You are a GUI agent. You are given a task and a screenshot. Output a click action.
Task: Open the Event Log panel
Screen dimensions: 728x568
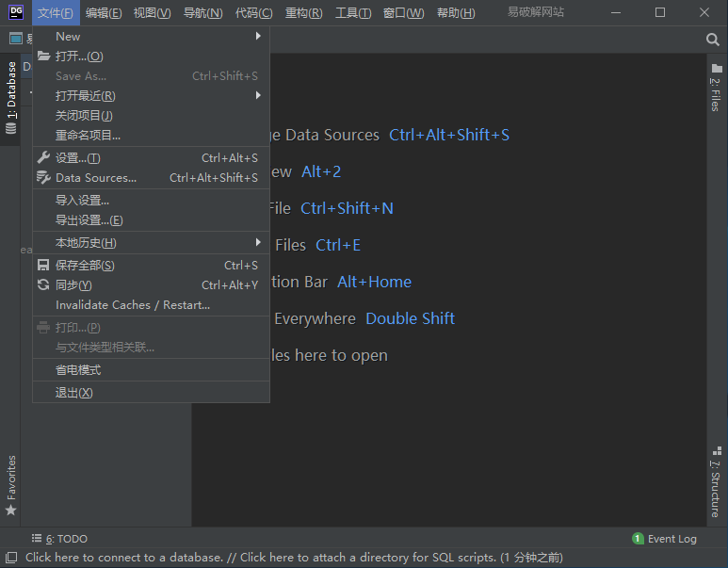(664, 539)
